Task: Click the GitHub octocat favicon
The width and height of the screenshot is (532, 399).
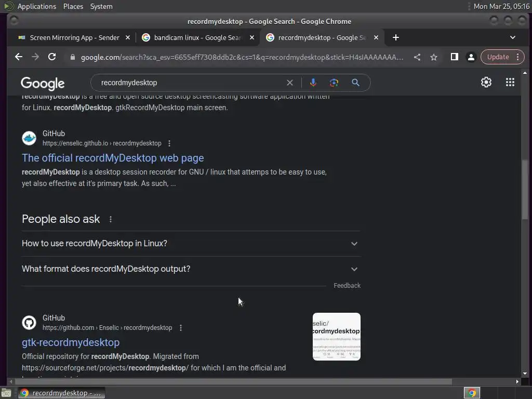Action: tap(29, 323)
